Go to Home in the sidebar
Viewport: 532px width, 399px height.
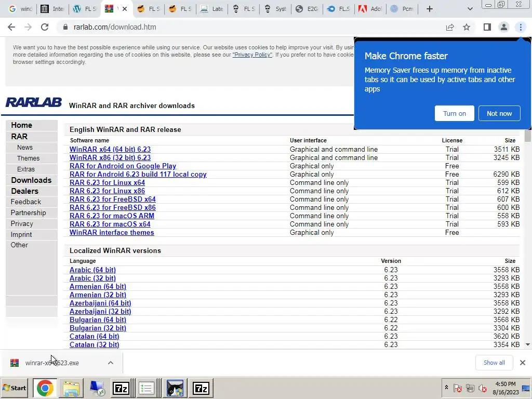(21, 125)
